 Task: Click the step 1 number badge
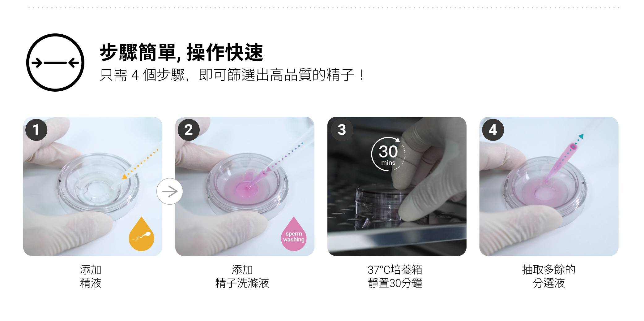tap(36, 130)
